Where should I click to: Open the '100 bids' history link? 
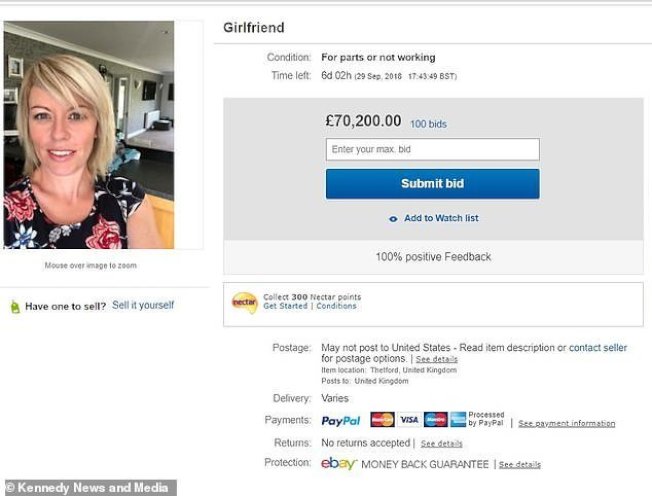(428, 124)
